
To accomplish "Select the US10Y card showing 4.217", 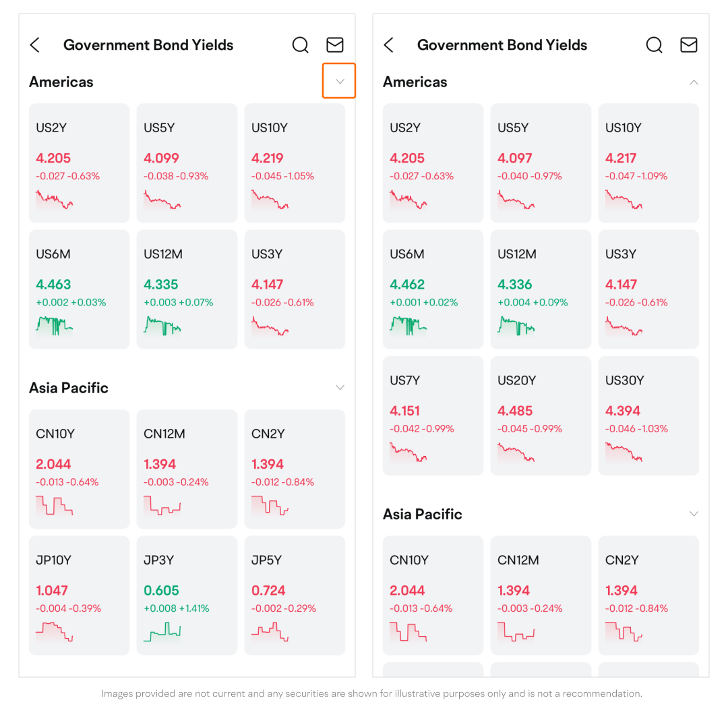I will (648, 163).
